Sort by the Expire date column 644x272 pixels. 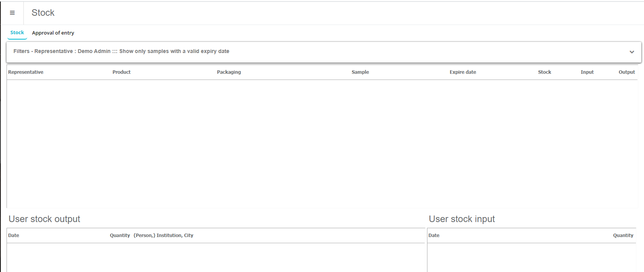tap(463, 72)
